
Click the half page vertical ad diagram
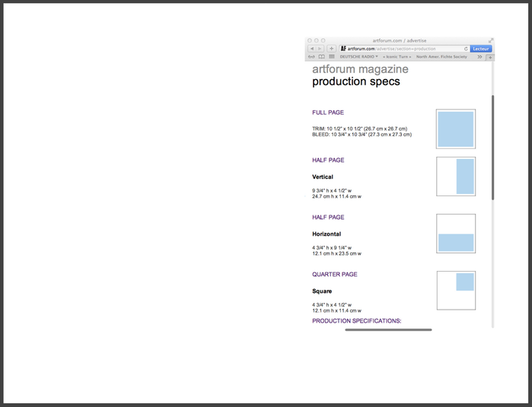[x=456, y=176]
